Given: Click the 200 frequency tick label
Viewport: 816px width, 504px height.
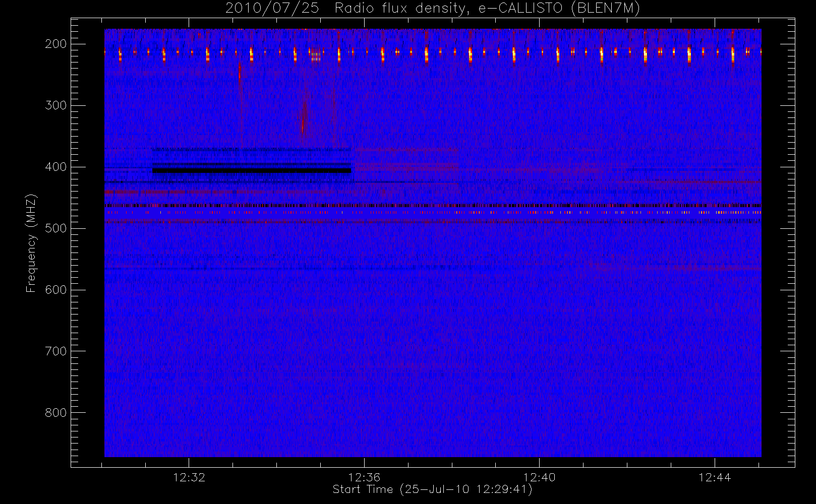Looking at the screenshot, I should coord(56,44).
